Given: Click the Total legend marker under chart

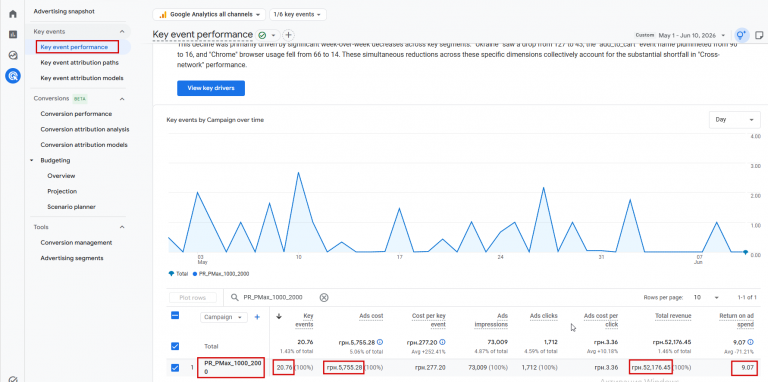Looking at the screenshot, I should click(x=171, y=274).
